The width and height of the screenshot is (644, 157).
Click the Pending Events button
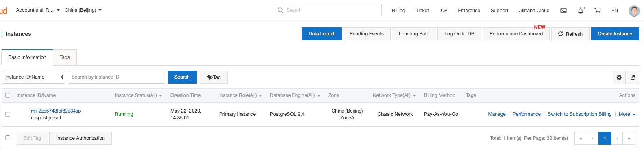[366, 34]
